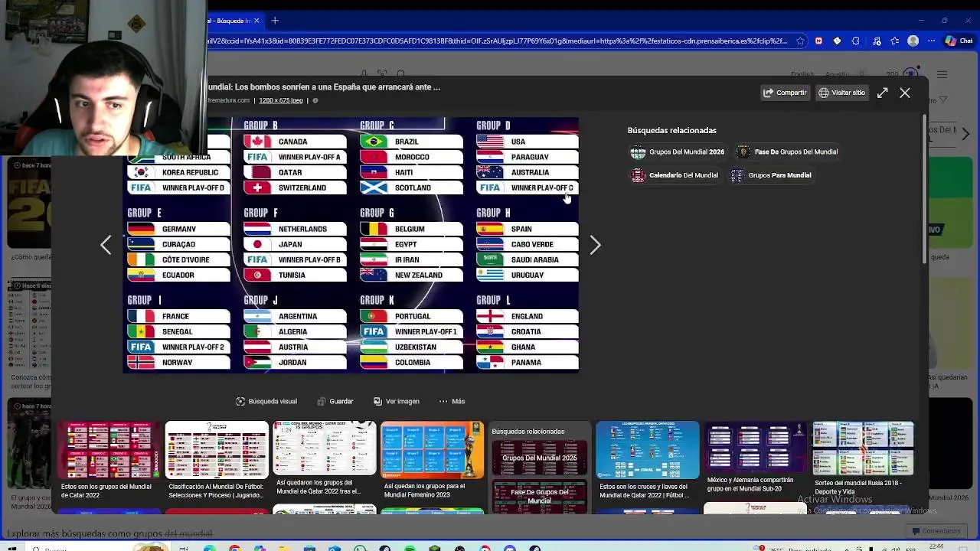Go to the previous image with the left arrow
Screen dimensions: 980x551
[x=106, y=245]
